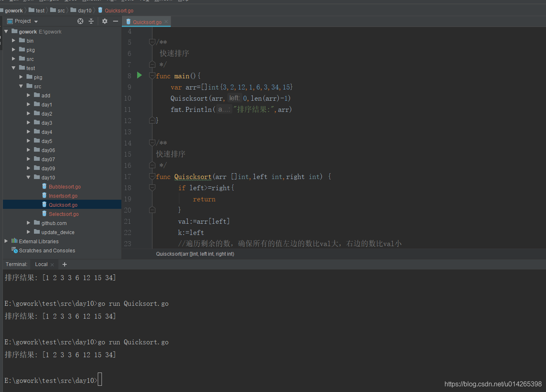This screenshot has width=546, height=392.
Task: Expand External Libraries node
Action: click(x=6, y=241)
